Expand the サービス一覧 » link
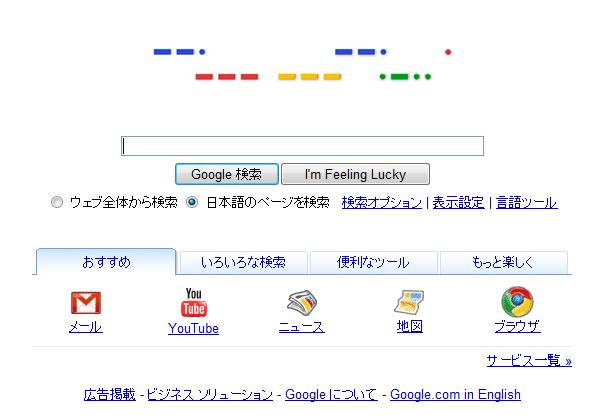The width and height of the screenshot is (605, 415). pos(529,360)
